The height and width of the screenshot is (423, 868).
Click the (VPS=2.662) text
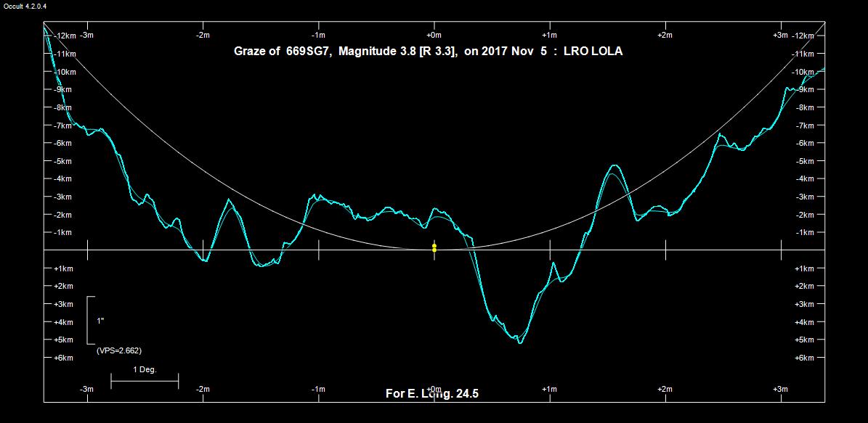pyautogui.click(x=118, y=350)
